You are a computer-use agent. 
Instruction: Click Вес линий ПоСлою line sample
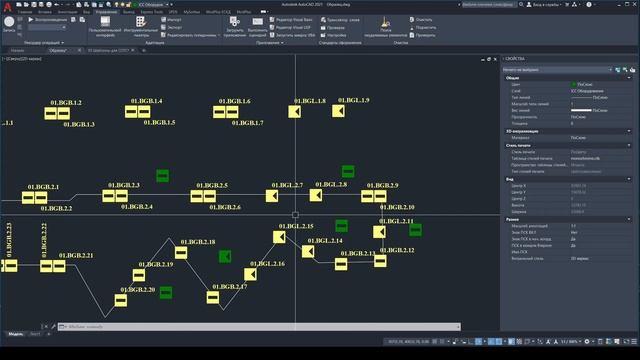581,110
